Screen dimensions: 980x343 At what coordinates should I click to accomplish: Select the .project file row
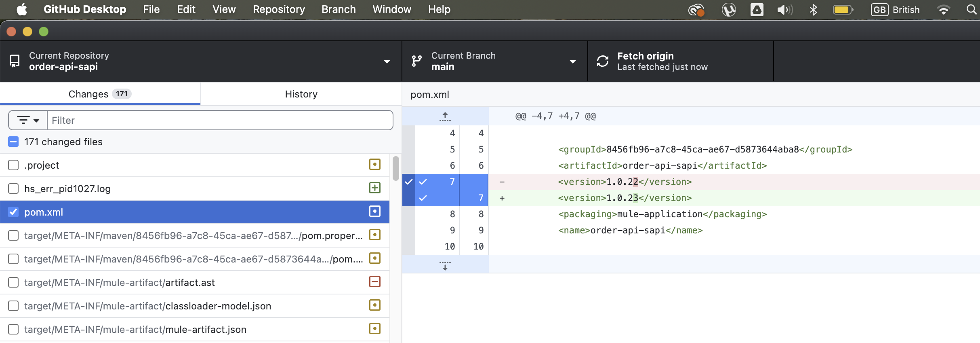195,165
